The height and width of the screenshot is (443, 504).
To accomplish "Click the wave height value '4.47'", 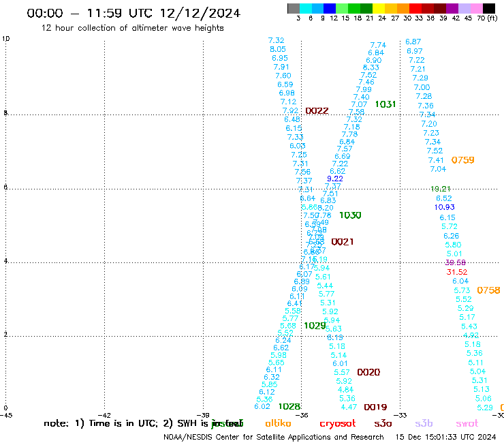I will tap(349, 408).
